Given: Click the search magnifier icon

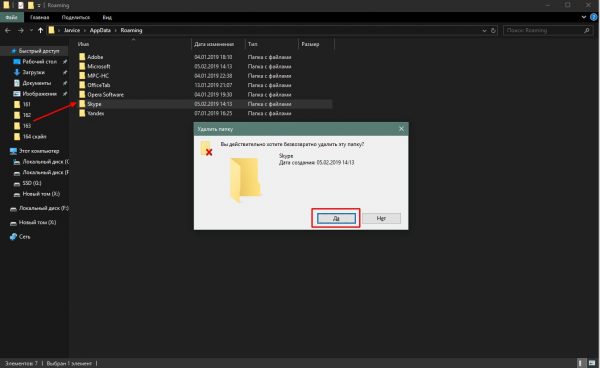Looking at the screenshot, I should tap(587, 30).
